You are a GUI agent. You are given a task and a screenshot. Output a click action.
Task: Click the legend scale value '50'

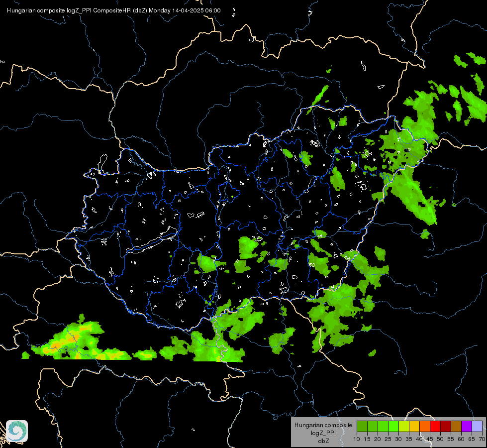point(440,439)
